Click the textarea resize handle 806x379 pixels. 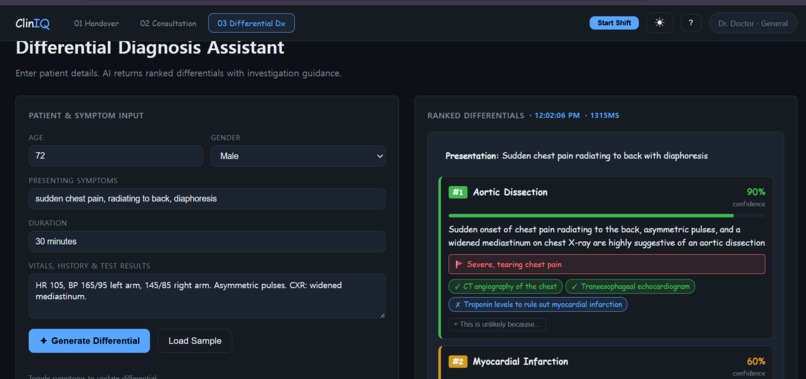pos(382,315)
